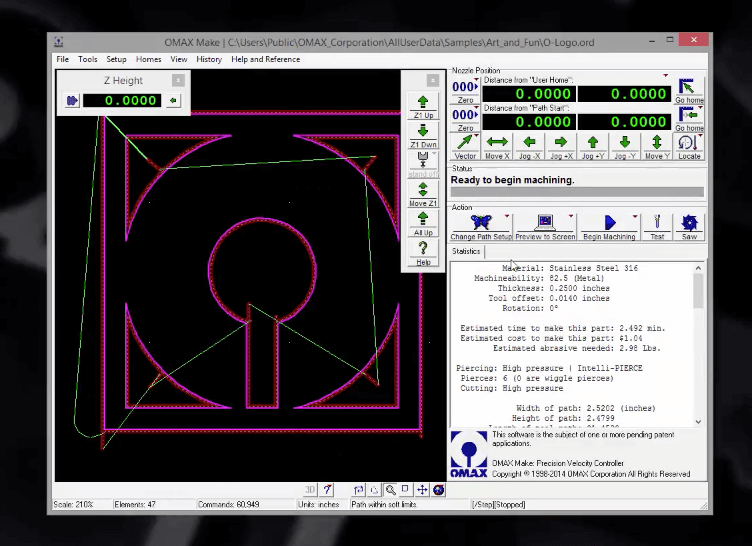Click the All Up button
The height and width of the screenshot is (546, 752).
[x=423, y=224]
